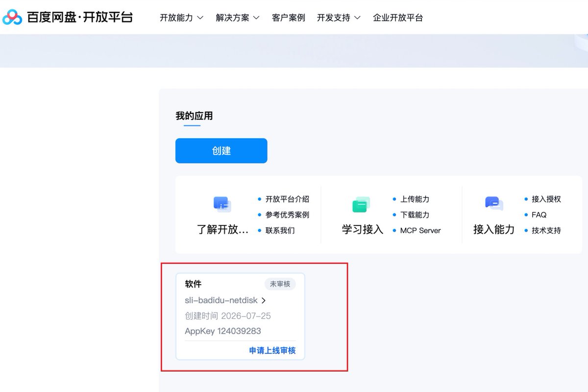Open the 接入授权 link
The image size is (588, 392).
546,199
